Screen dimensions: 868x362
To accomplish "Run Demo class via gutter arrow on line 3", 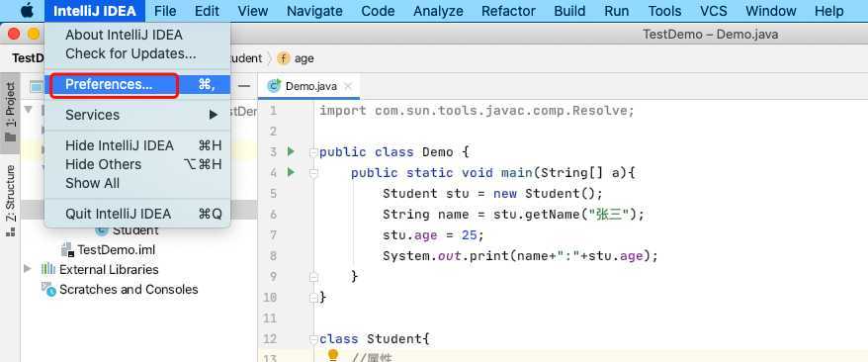I will (291, 151).
